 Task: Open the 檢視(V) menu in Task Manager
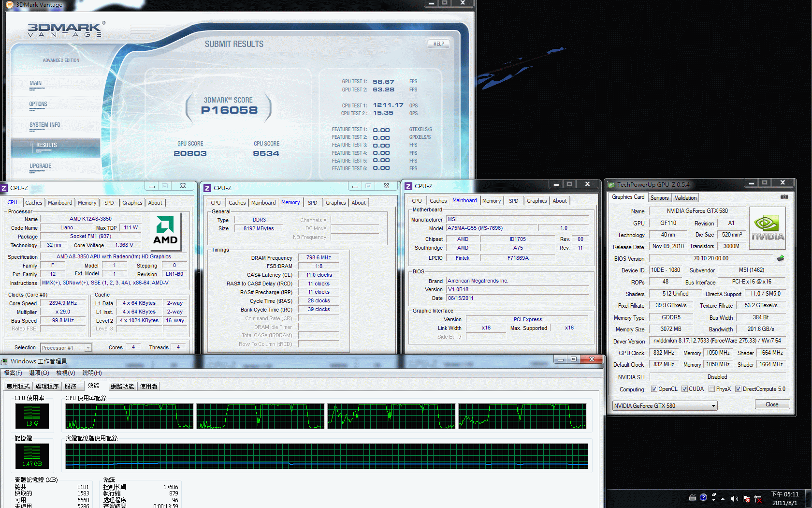click(66, 373)
